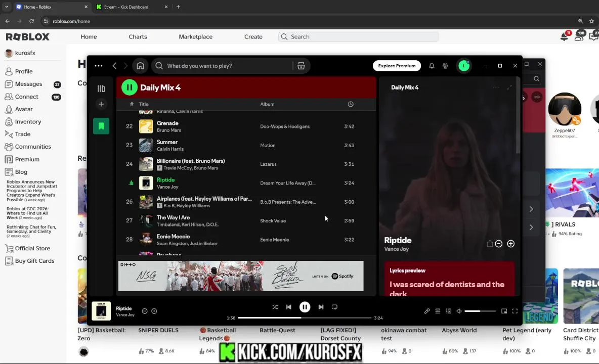Viewport: 599px width, 364px height.
Task: Open Spotify Home via house icon
Action: 140,66
